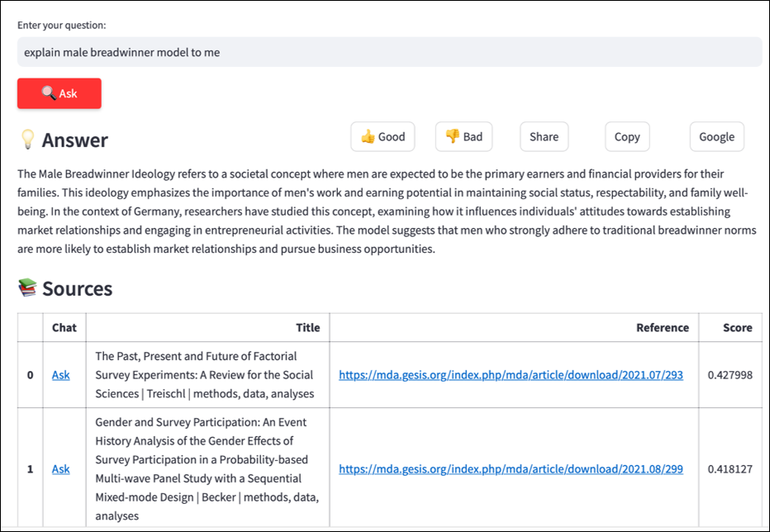This screenshot has height=532, width=770.
Task: Click the question input field
Action: point(388,52)
